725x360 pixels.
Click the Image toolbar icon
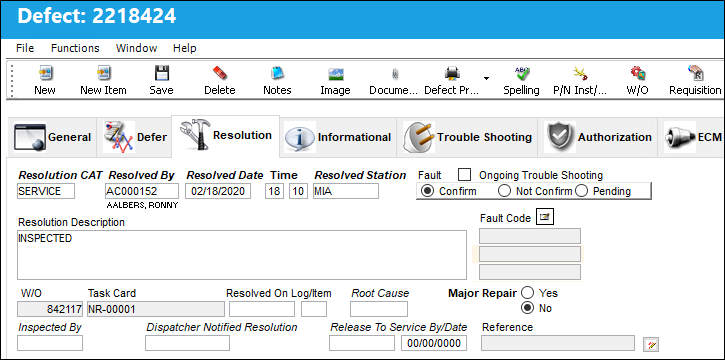[335, 74]
